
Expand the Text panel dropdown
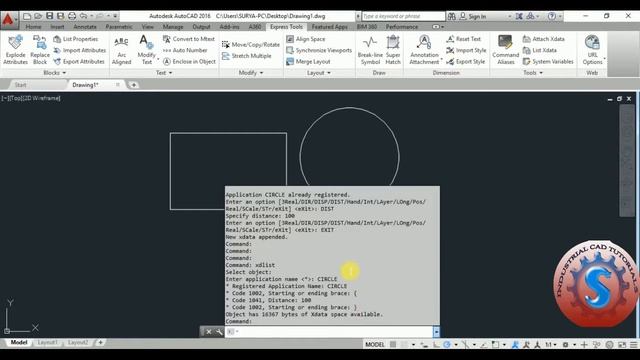164,73
